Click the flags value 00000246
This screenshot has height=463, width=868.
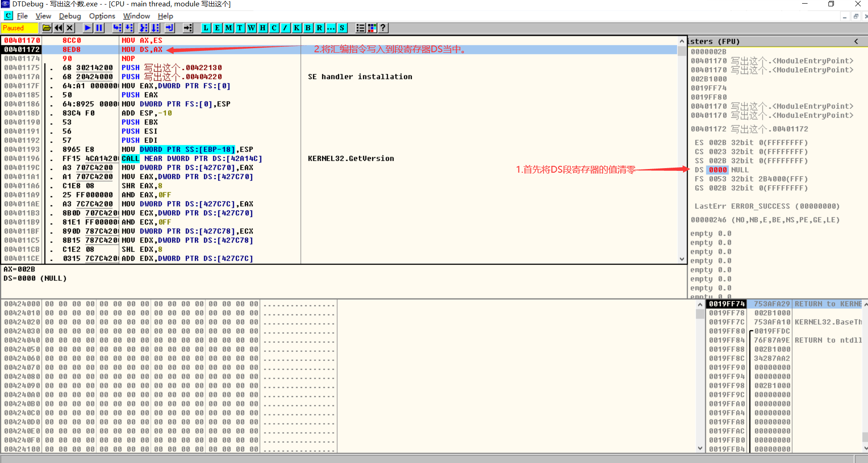(708, 220)
